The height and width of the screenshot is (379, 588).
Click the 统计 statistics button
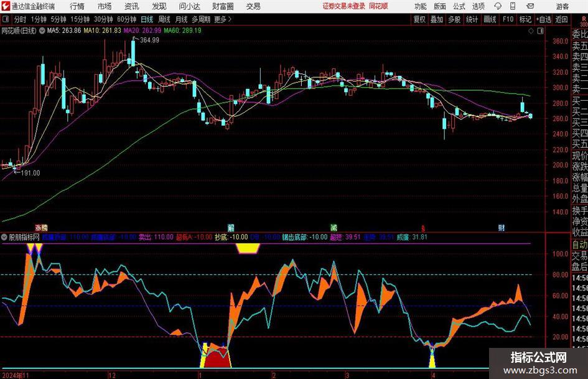[x=472, y=19]
